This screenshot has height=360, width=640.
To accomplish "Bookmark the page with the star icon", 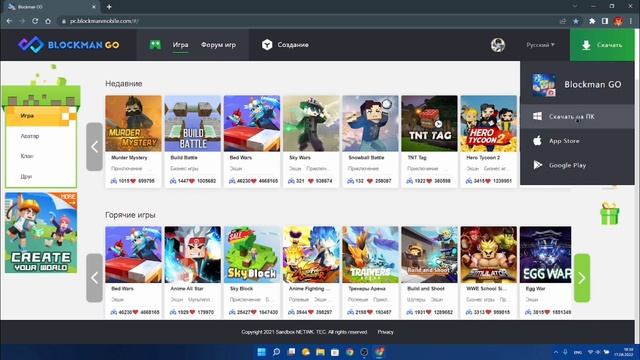I will 576,21.
